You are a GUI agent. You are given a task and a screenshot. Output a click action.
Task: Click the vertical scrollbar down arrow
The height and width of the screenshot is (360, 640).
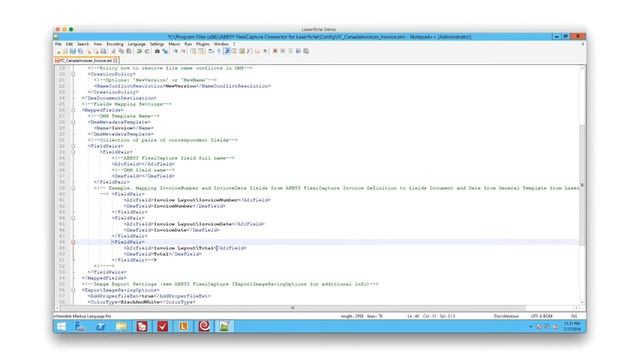(582, 302)
